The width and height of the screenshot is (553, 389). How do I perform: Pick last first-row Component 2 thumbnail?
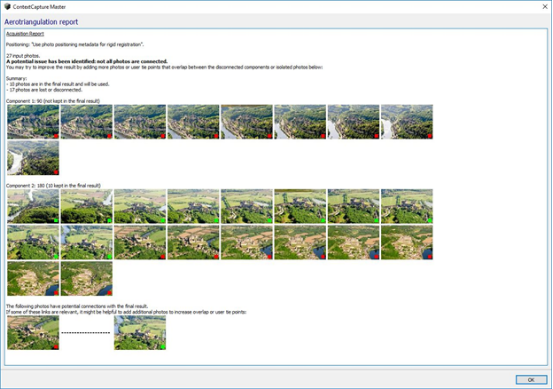pos(407,206)
